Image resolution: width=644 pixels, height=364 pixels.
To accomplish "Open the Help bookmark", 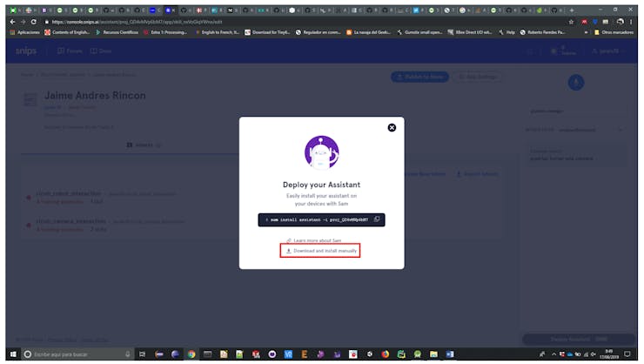I will (506, 32).
